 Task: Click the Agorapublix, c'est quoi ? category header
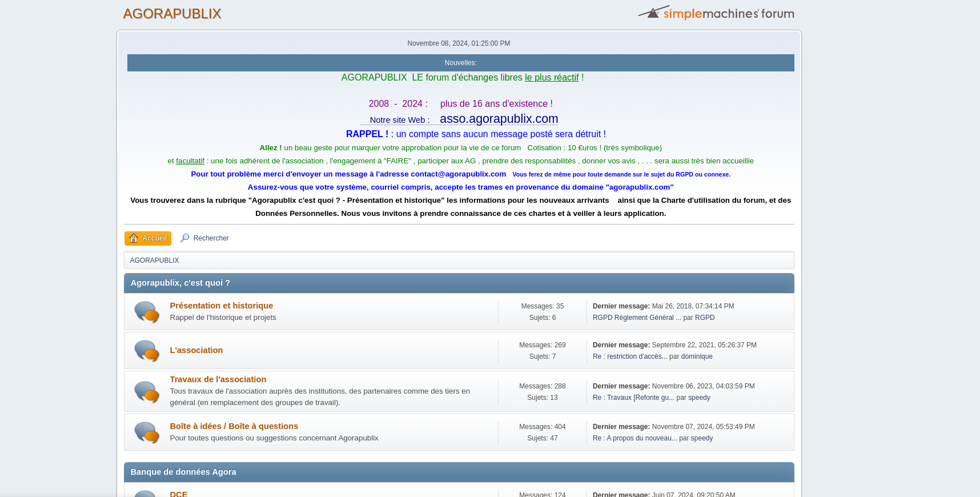(459, 283)
